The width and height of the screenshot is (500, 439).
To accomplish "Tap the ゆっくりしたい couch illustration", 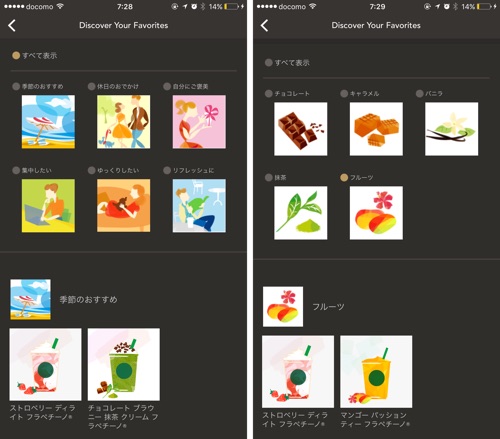I will click(124, 206).
